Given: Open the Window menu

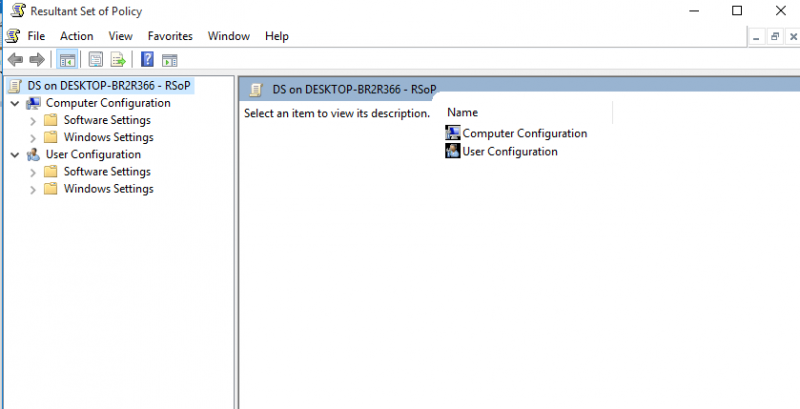Looking at the screenshot, I should (x=229, y=36).
